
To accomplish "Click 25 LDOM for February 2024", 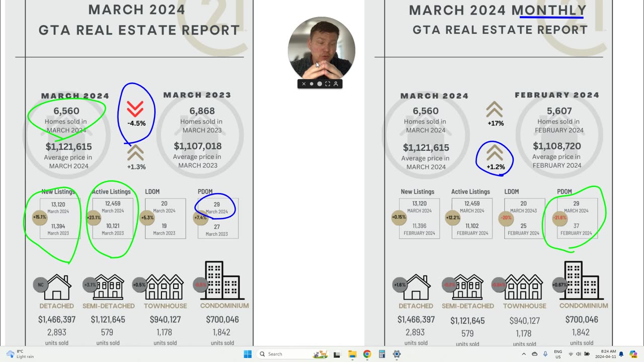I will [x=523, y=226].
